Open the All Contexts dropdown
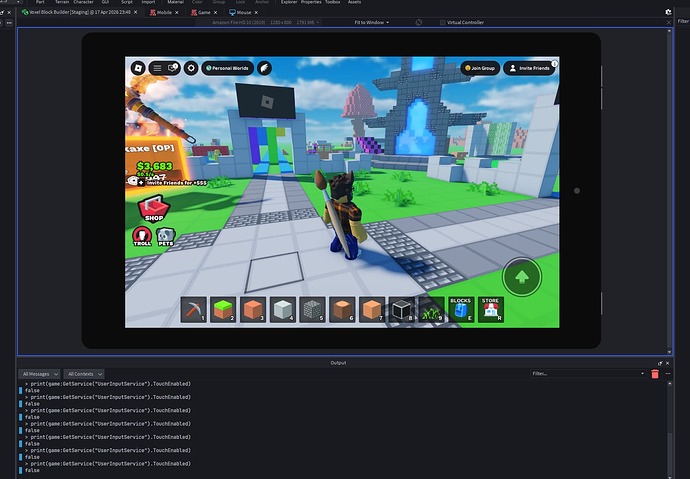Image resolution: width=690 pixels, height=479 pixels. tap(84, 374)
